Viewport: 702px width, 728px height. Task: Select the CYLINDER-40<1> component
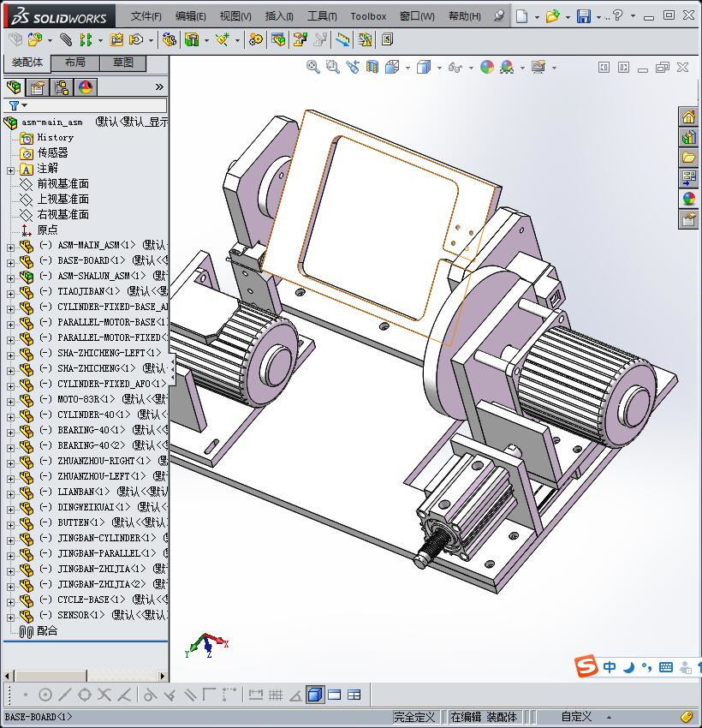[x=93, y=415]
